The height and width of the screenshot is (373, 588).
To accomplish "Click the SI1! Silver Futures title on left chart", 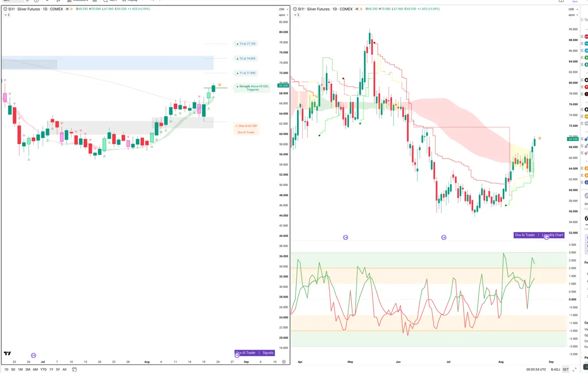I will tap(35, 9).
